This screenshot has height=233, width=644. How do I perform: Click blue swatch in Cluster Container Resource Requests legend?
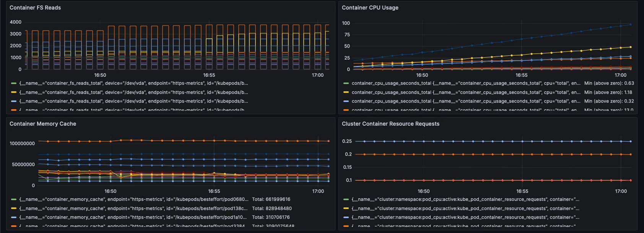(346, 217)
